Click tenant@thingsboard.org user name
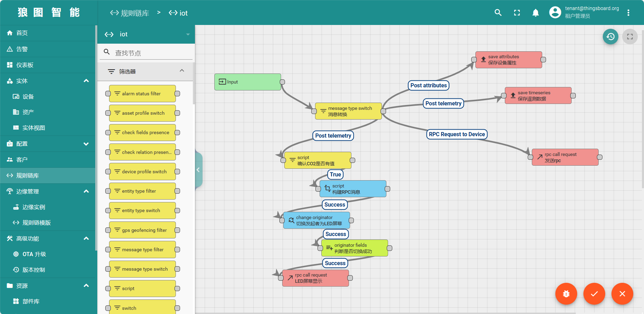Viewport: 644px width, 314px height. (592, 8)
